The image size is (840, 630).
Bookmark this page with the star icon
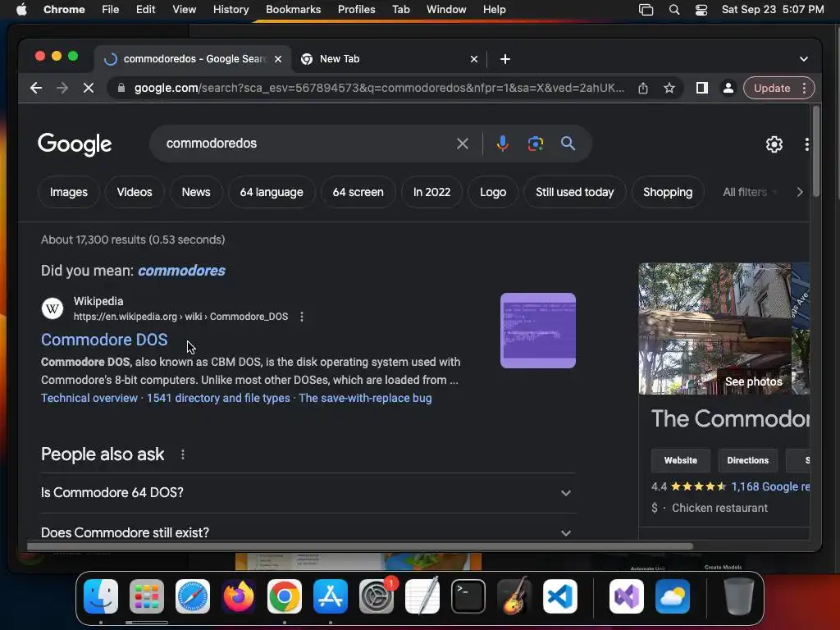pos(669,88)
